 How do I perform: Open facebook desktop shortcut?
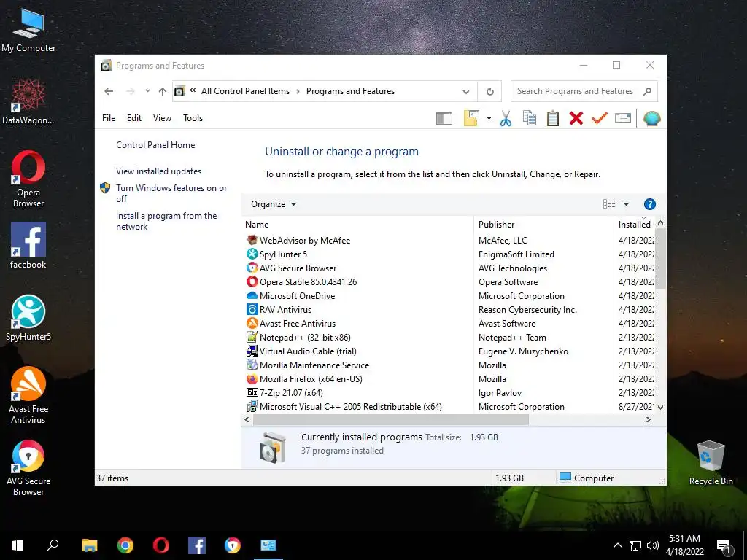pos(28,246)
